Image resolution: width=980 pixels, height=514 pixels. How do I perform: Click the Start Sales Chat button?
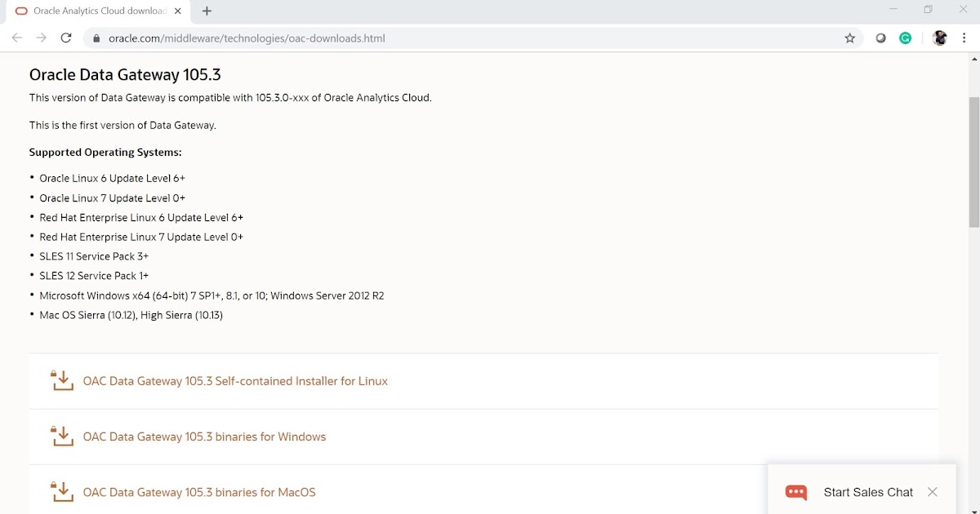[868, 492]
